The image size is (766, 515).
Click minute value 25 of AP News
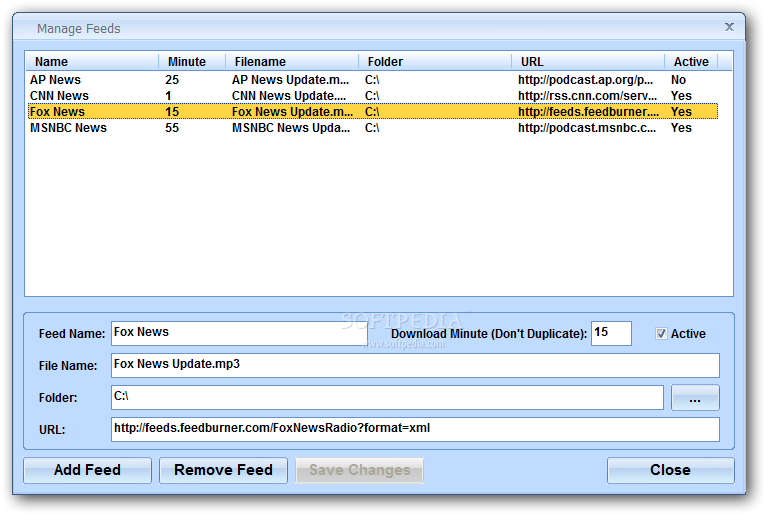click(172, 80)
